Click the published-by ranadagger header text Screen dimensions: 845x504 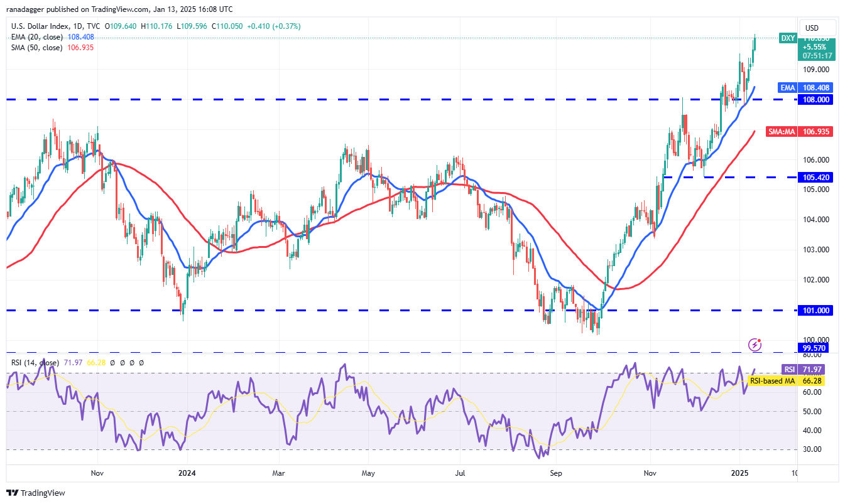tap(118, 9)
